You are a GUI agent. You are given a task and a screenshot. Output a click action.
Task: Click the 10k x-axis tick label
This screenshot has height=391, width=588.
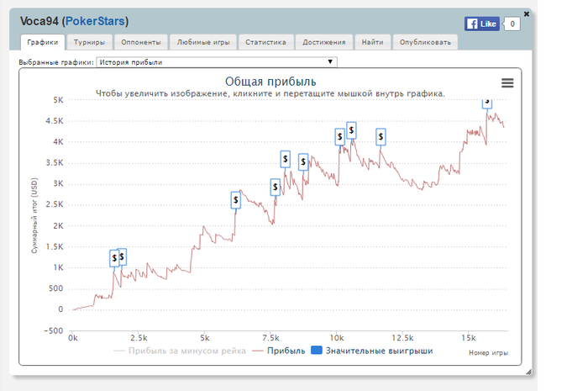[x=337, y=338]
